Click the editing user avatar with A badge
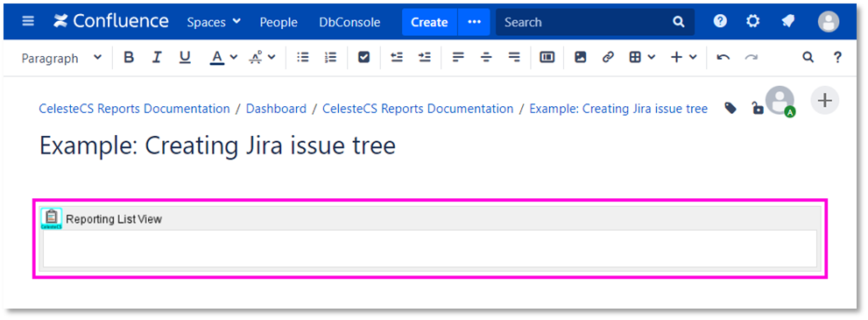Viewport: 868px width, 320px height. coord(780,102)
